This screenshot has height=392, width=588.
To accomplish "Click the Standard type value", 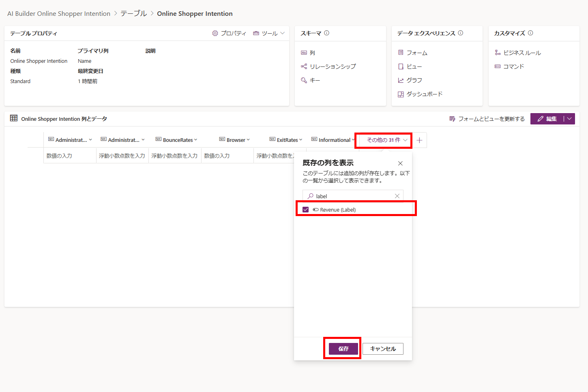I will coord(20,81).
